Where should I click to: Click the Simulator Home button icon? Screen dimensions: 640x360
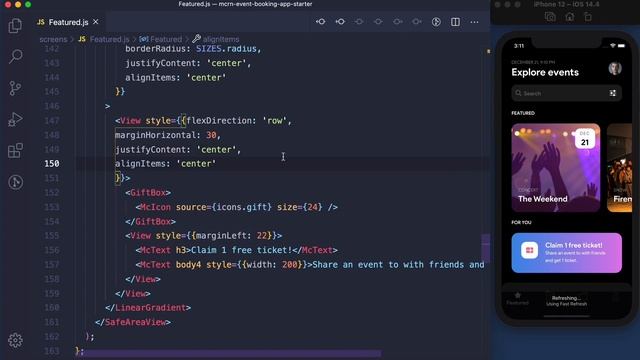569,17
